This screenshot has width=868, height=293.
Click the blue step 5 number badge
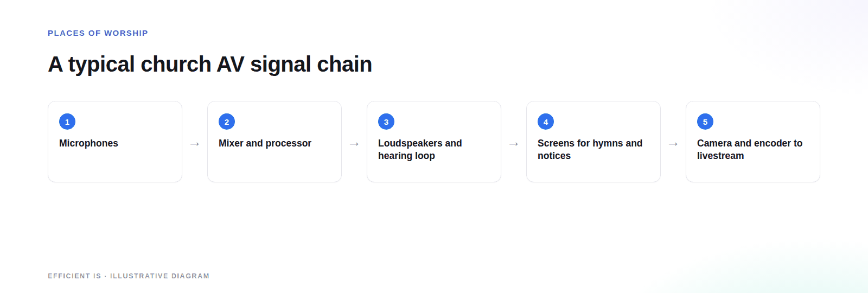tap(705, 122)
